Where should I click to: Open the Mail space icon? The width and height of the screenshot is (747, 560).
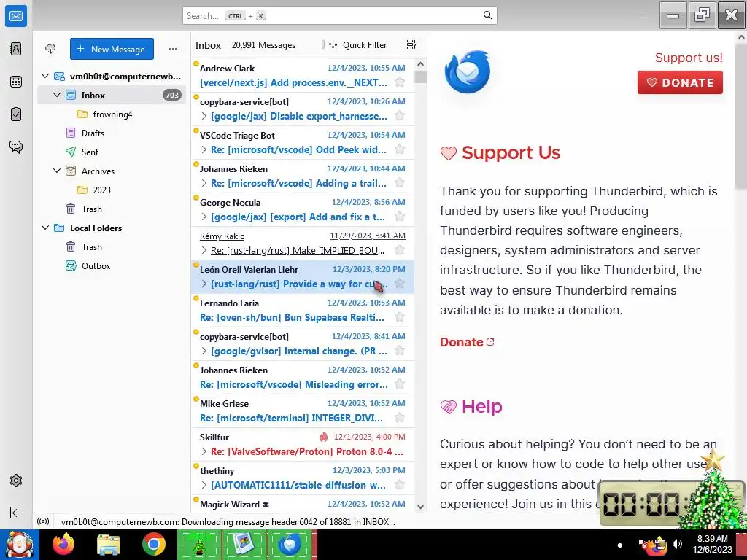(16, 16)
